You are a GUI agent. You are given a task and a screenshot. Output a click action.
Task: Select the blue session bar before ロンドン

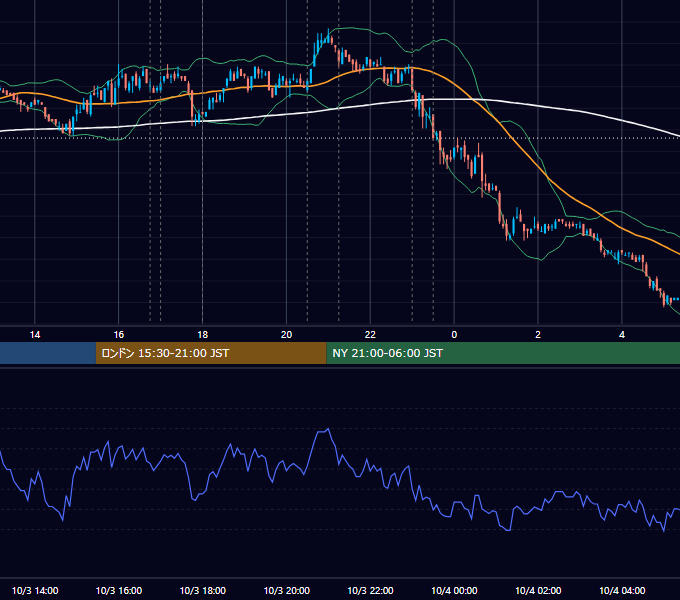[48, 353]
